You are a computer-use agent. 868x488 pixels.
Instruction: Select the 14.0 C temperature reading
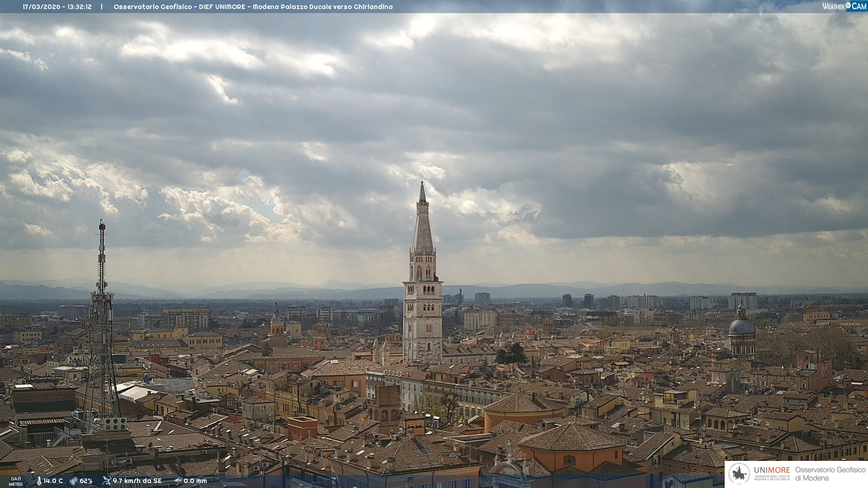(53, 481)
